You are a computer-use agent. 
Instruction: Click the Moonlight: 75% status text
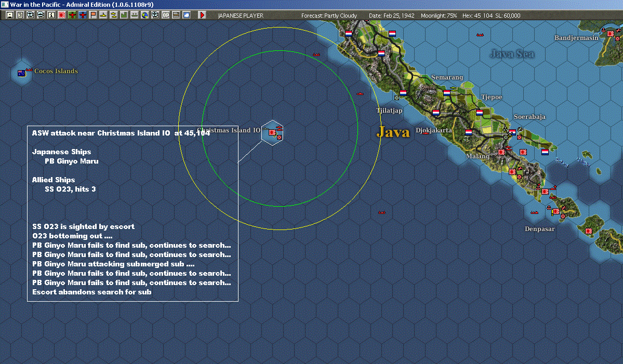pos(439,16)
